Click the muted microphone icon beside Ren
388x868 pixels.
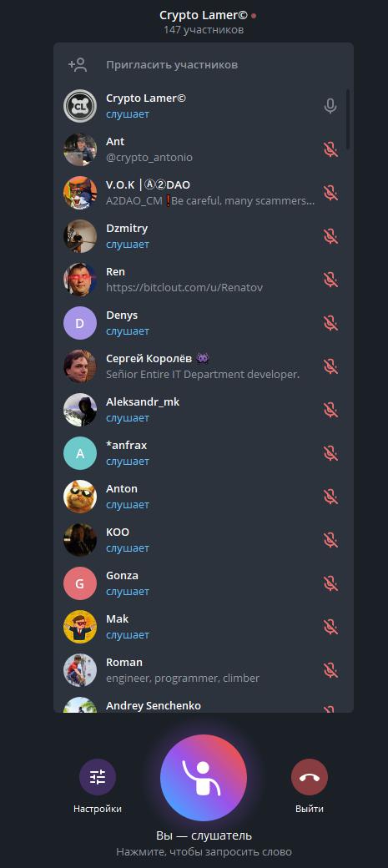tap(330, 280)
